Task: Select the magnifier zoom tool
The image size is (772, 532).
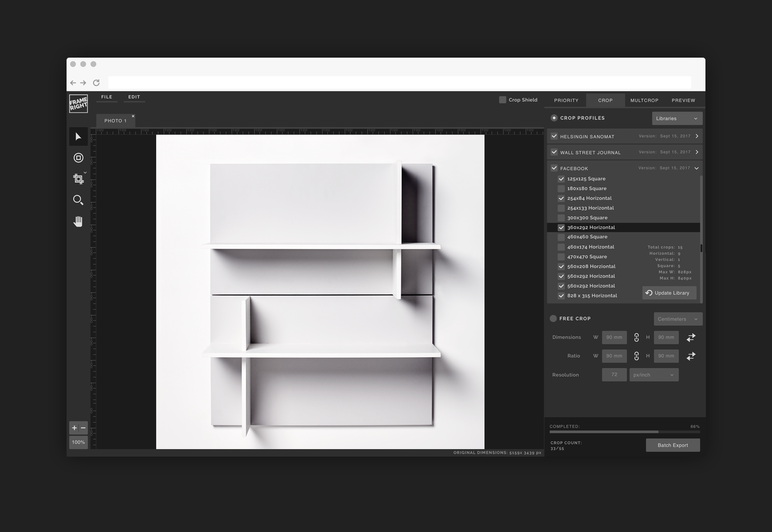Action: tap(78, 200)
